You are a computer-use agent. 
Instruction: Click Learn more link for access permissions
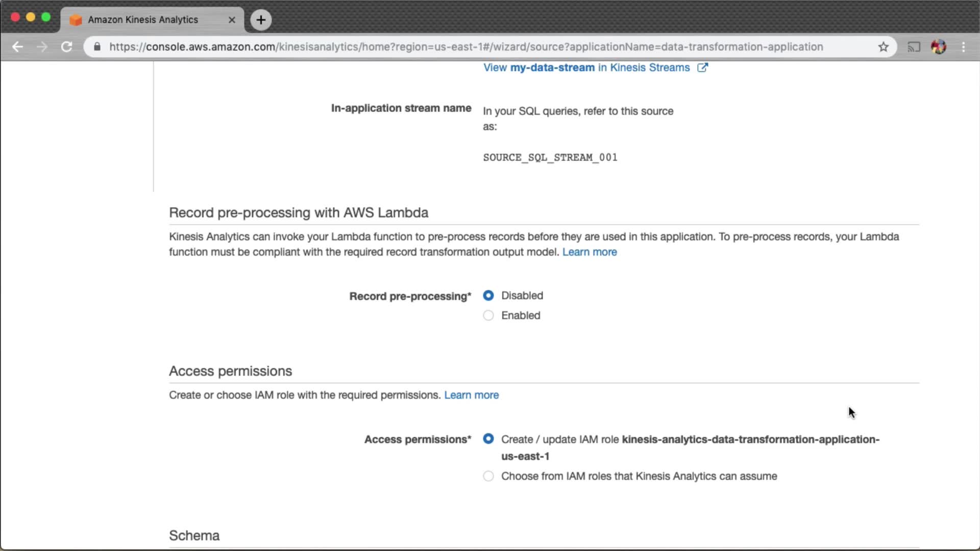(x=471, y=395)
